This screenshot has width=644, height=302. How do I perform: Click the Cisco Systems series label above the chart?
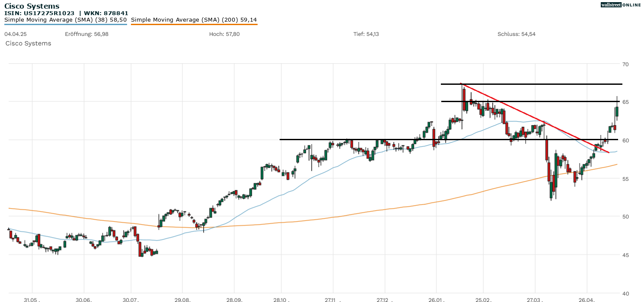click(x=28, y=43)
